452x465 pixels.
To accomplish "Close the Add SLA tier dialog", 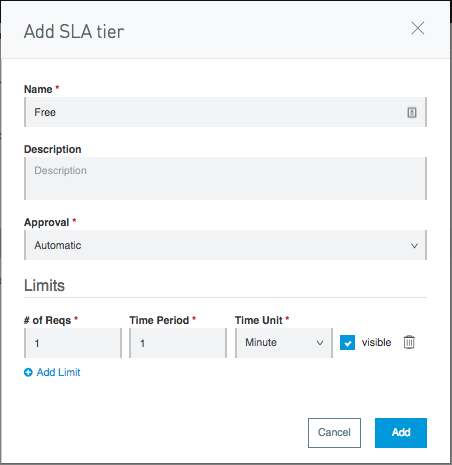I will click(418, 28).
